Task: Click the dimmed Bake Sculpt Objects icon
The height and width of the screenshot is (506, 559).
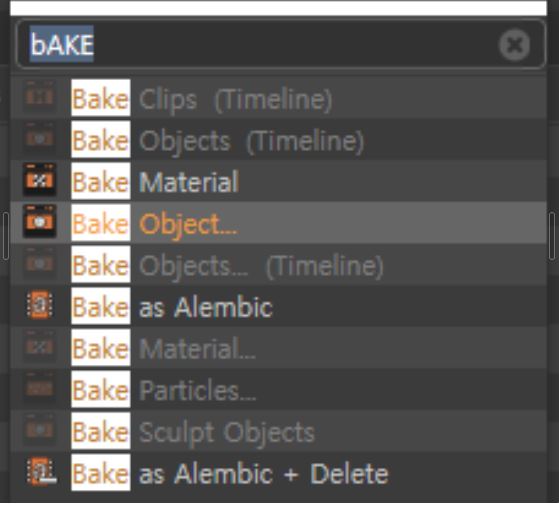Action: click(x=40, y=430)
